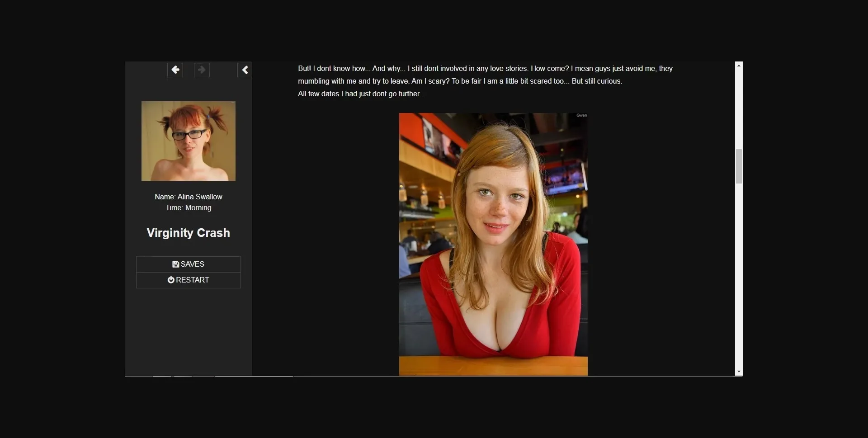868x438 pixels.
Task: Collapse the sidebar with the chevron toggle
Action: tap(245, 70)
